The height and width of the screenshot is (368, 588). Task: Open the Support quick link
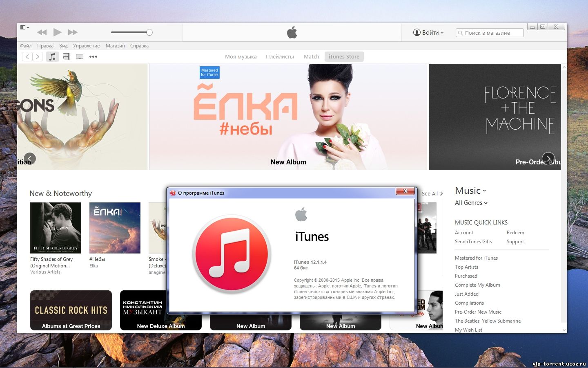(515, 242)
